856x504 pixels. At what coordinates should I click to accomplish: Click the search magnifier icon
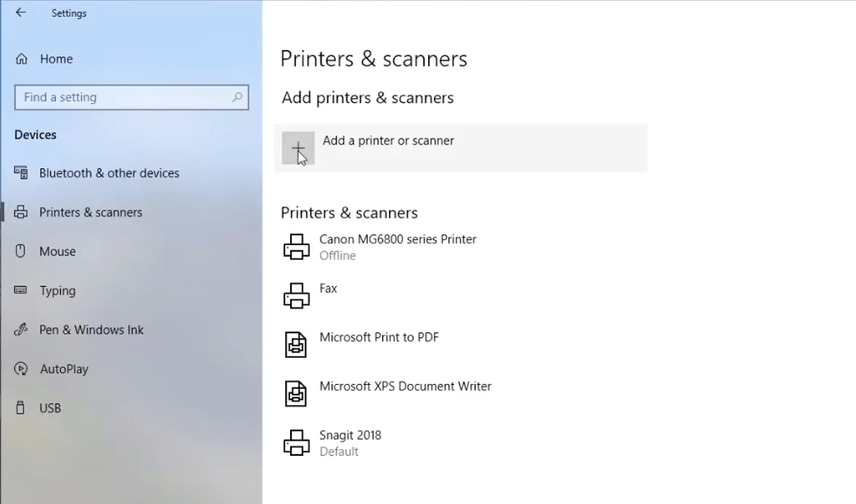tap(237, 97)
